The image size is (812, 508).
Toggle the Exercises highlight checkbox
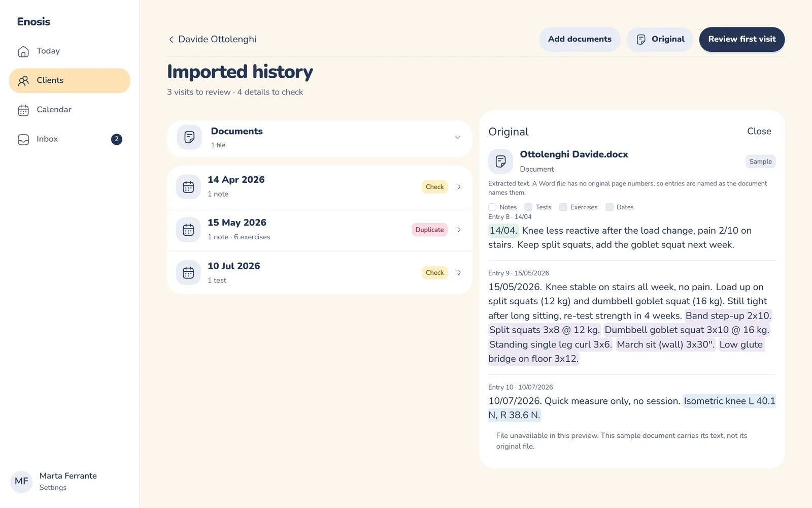pyautogui.click(x=563, y=207)
